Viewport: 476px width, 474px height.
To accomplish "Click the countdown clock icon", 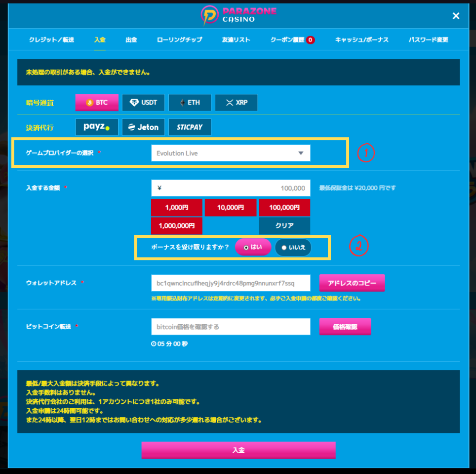I will (154, 344).
